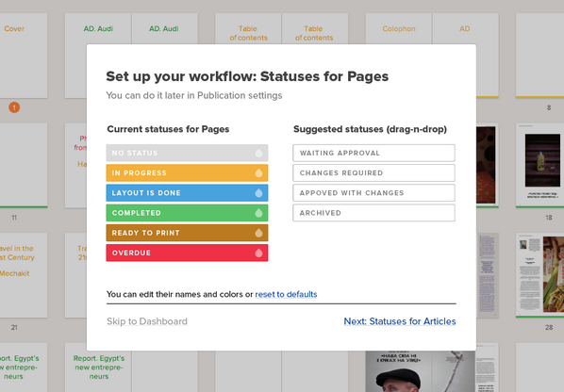Pick the Changes Required suggested status

tap(373, 172)
